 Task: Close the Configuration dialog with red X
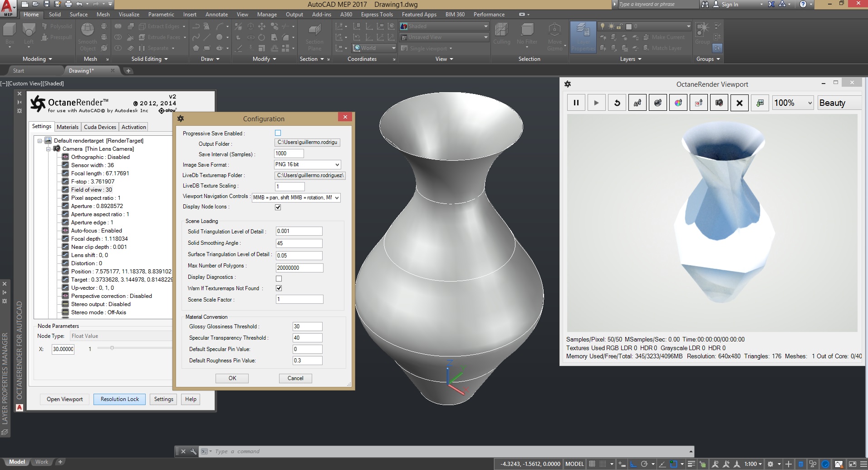[345, 117]
